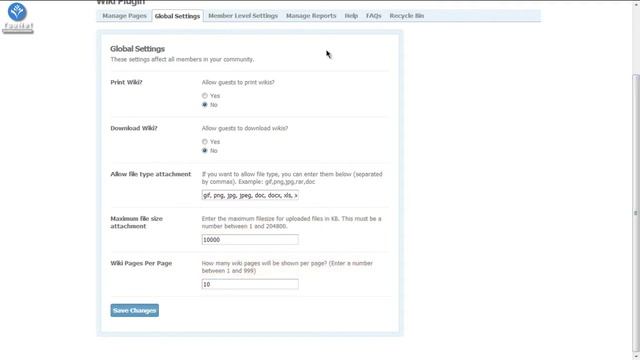Switch to Member Level Settings tab
This screenshot has width=640, height=360.
click(243, 16)
